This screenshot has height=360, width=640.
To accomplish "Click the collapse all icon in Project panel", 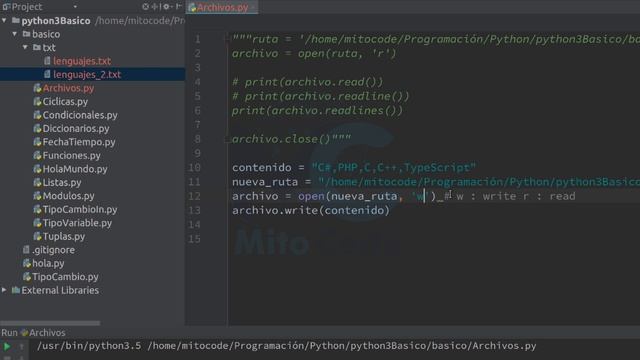I will pyautogui.click(x=155, y=7).
